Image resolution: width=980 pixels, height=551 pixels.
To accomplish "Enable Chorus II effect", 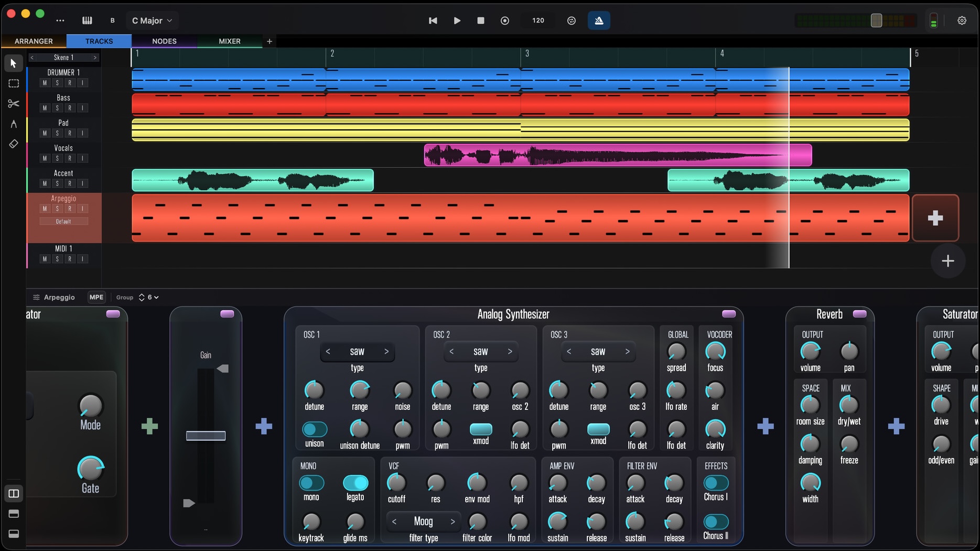I will pos(716,522).
